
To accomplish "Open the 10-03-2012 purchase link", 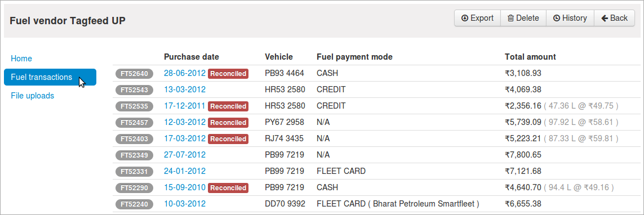I will (x=184, y=204).
